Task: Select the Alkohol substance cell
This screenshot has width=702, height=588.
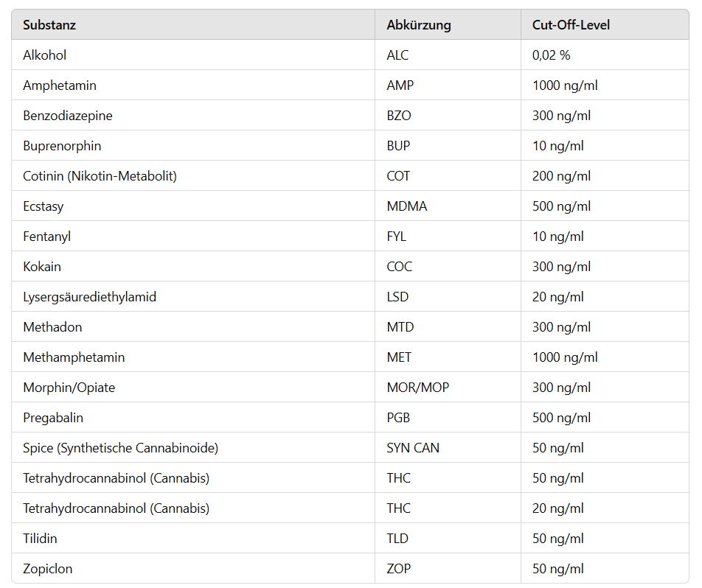Action: (x=45, y=55)
